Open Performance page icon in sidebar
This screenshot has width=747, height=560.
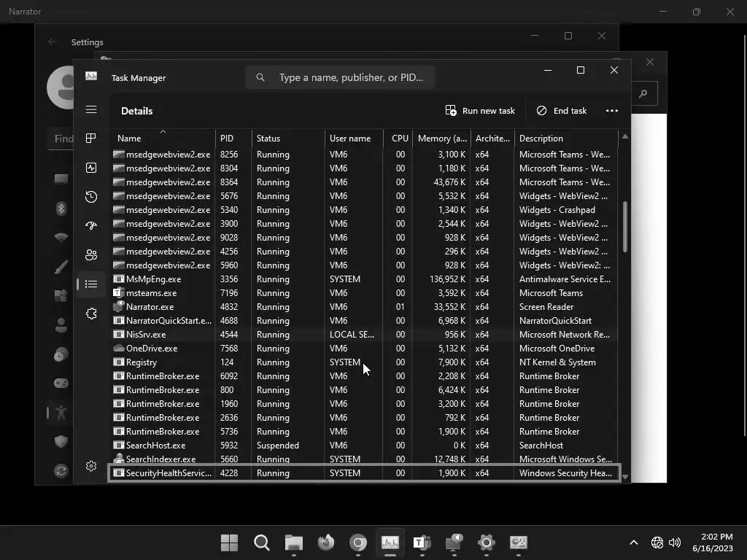[x=91, y=168]
